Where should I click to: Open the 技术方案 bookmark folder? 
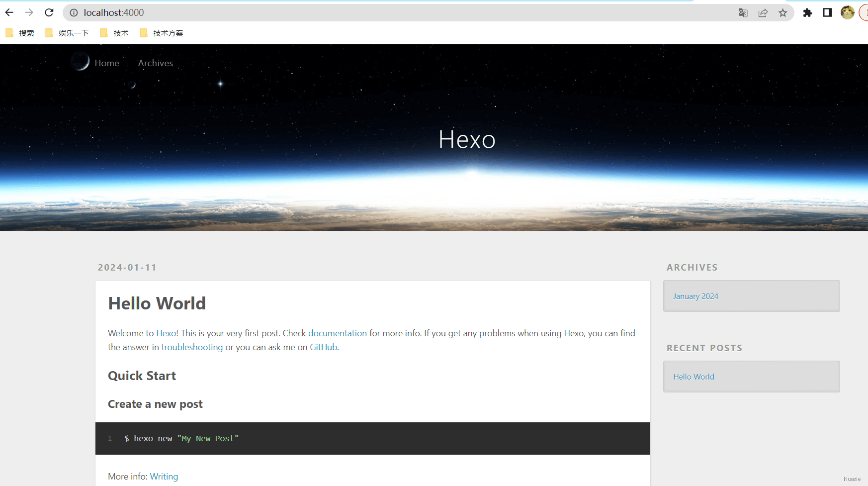tap(162, 33)
